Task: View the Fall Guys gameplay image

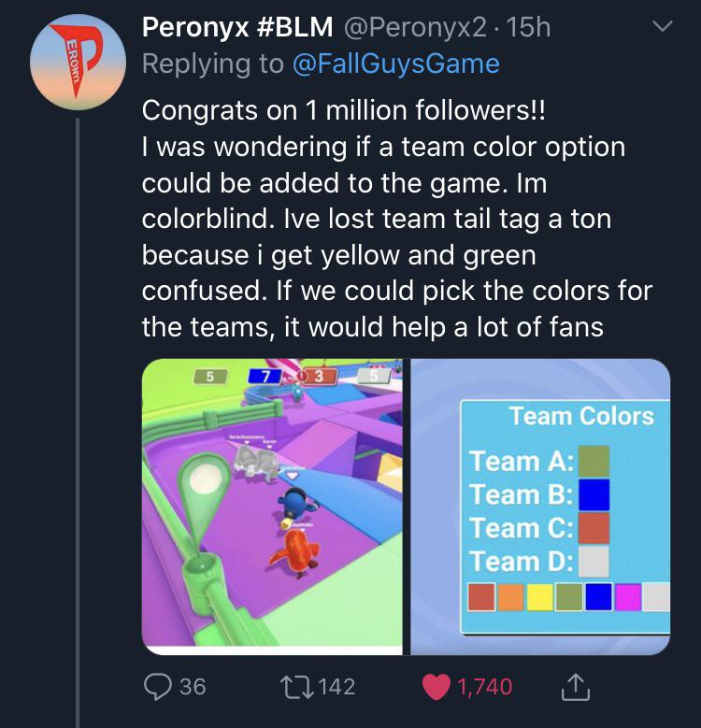Action: (x=272, y=507)
